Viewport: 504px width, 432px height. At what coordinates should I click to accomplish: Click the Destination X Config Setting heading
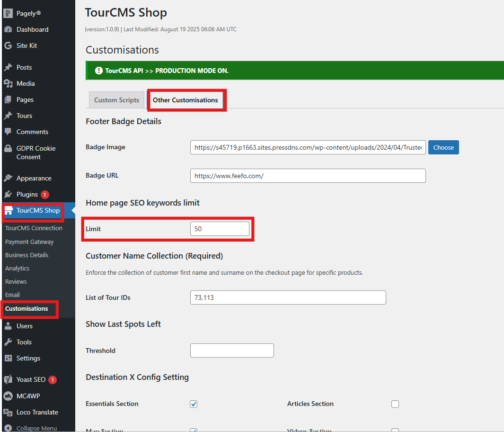[137, 377]
